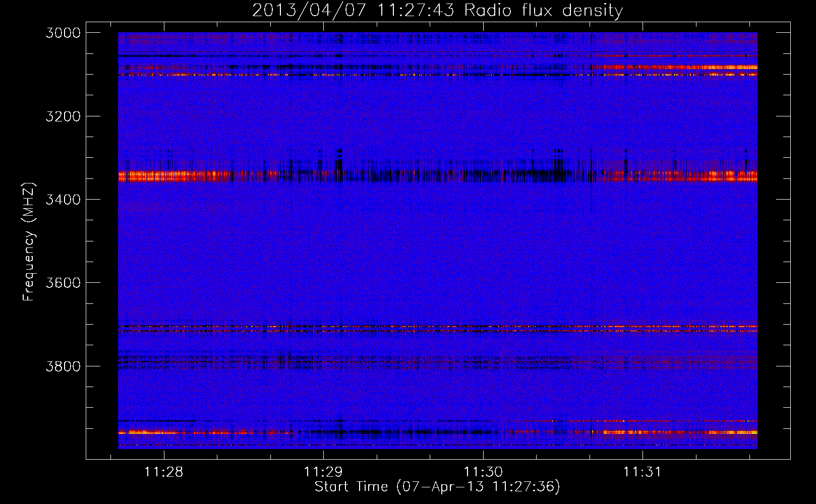The height and width of the screenshot is (504, 816).
Task: Click the 3800 frequency axis label
Action: tap(63, 366)
